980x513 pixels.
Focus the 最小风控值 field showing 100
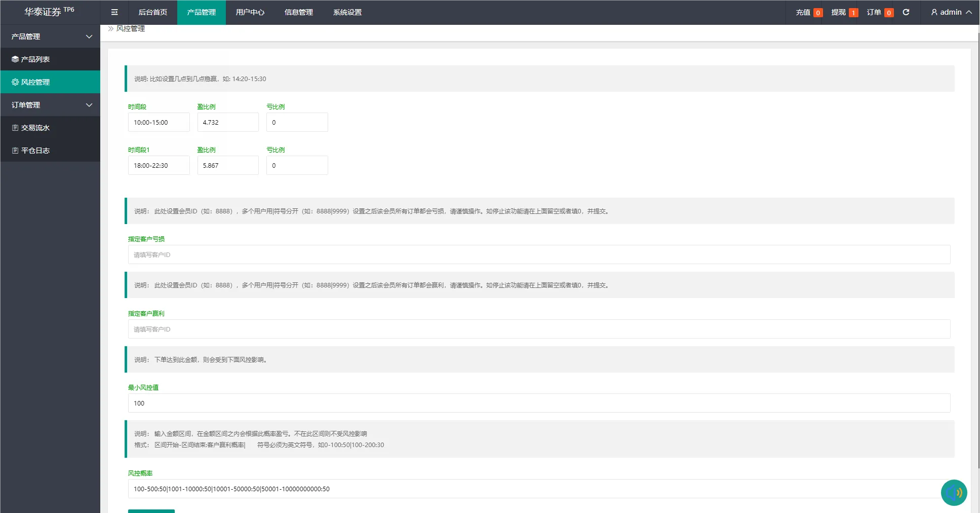coord(539,403)
